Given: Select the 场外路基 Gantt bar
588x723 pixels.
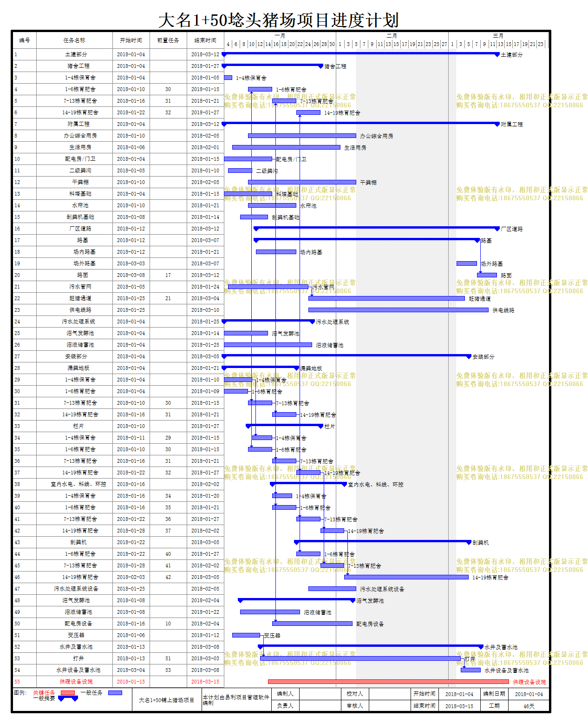Looking at the screenshot, I should point(467,263).
